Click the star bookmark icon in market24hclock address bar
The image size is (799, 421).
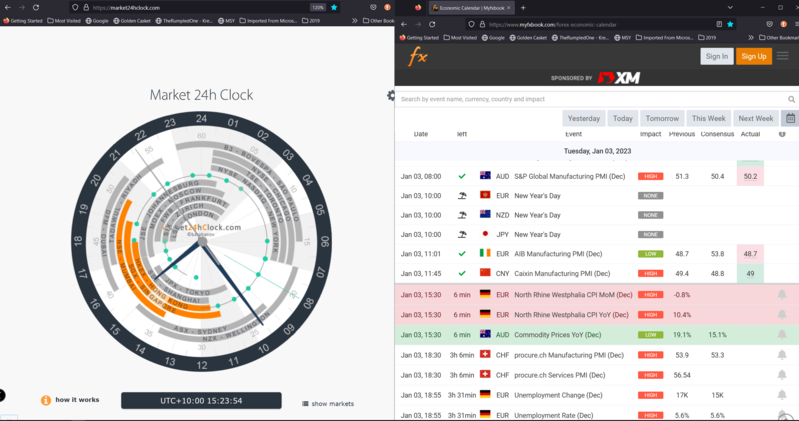click(x=334, y=8)
